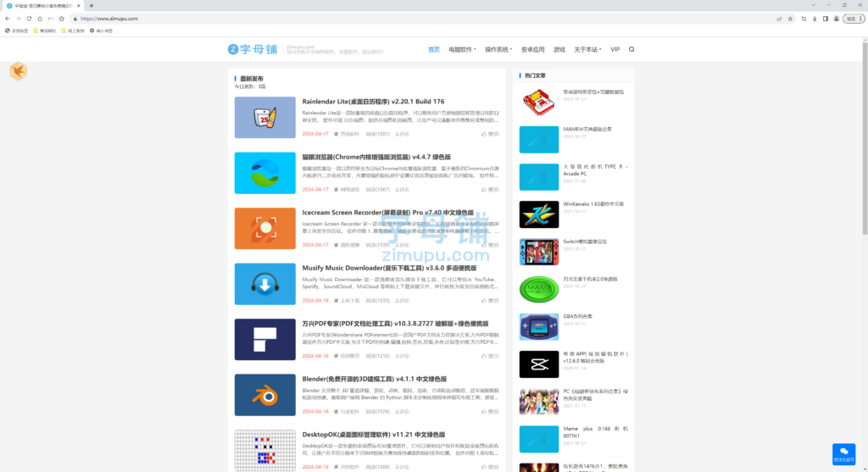
Task: Like the Musify Music Downloader post
Action: 490,301
